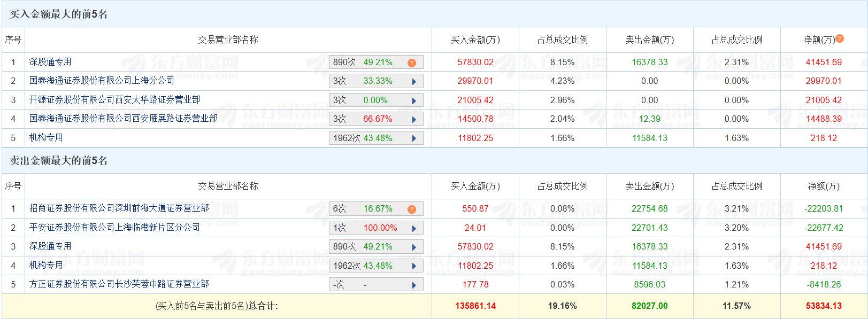Click blue arrow for 机构专用 in sell table

click(x=414, y=266)
